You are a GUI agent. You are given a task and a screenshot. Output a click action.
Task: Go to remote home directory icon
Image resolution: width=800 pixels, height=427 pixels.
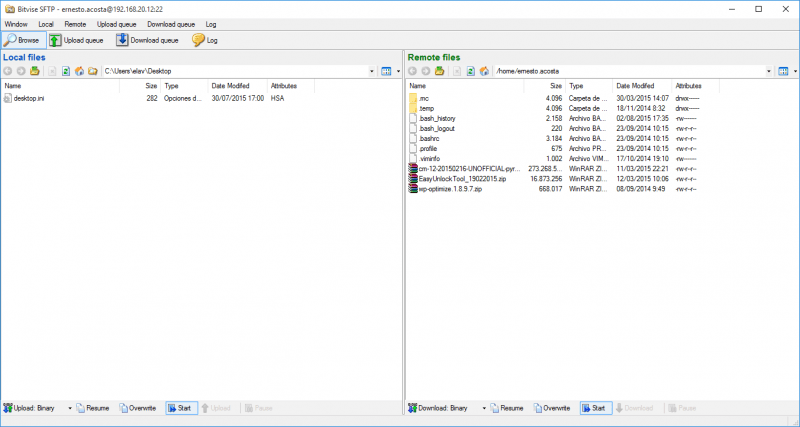pyautogui.click(x=483, y=72)
